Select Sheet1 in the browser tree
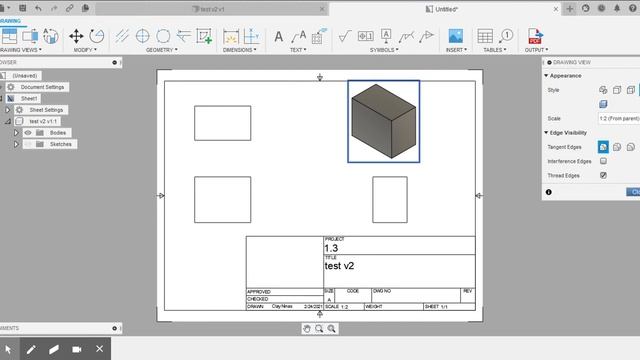 pyautogui.click(x=29, y=98)
